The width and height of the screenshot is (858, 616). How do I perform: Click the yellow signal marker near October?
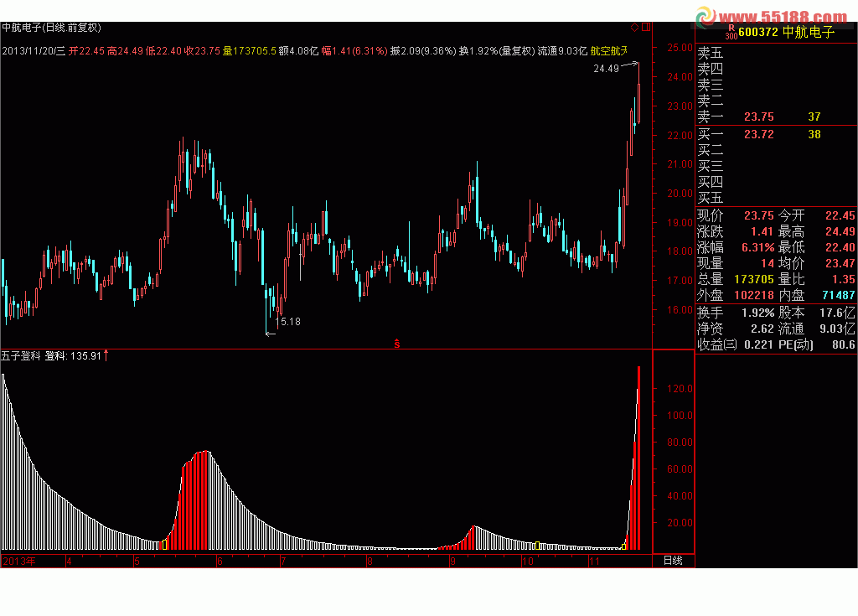(537, 546)
